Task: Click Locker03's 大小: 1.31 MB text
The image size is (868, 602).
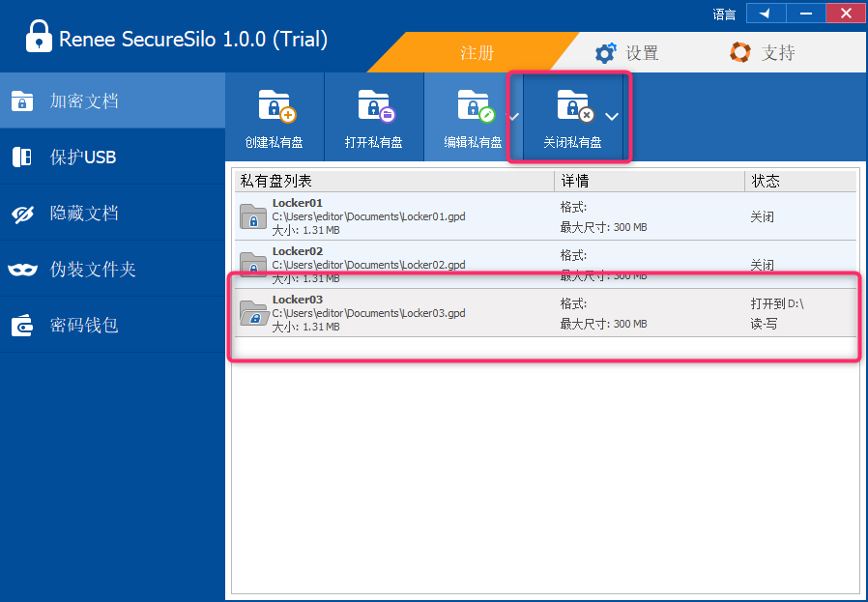Action: (x=306, y=327)
